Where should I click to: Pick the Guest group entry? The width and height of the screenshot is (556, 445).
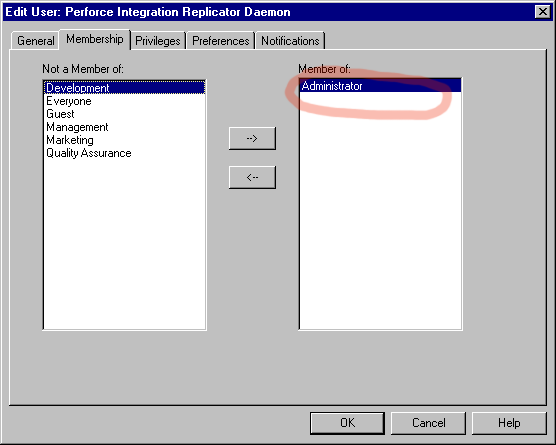pos(124,114)
